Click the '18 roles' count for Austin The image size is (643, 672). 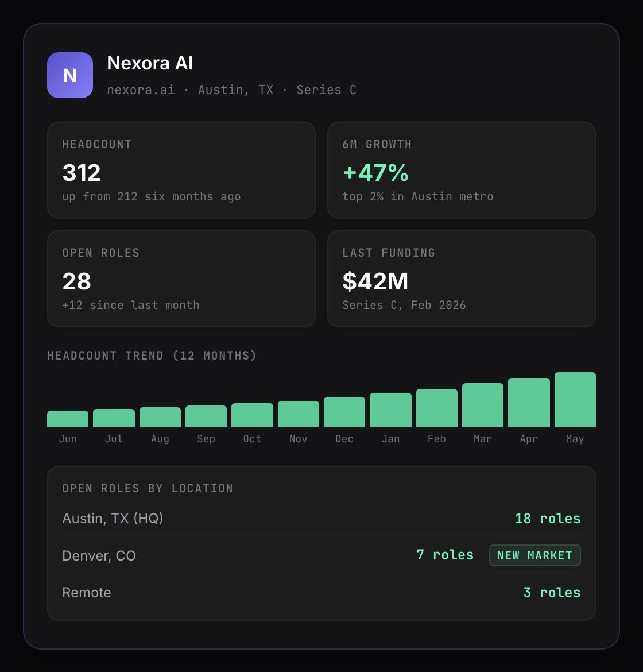coord(548,519)
